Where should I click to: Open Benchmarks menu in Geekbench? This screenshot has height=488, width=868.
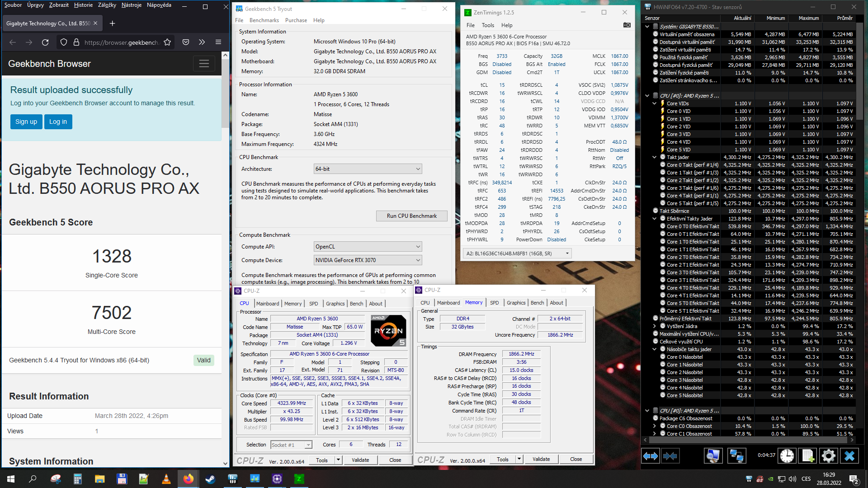tap(264, 20)
